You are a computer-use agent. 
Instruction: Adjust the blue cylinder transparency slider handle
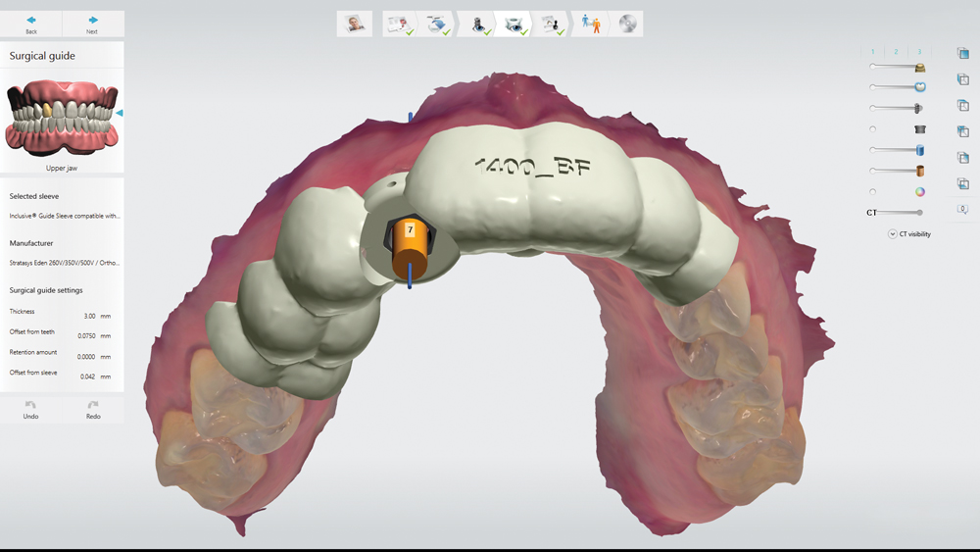tap(920, 150)
